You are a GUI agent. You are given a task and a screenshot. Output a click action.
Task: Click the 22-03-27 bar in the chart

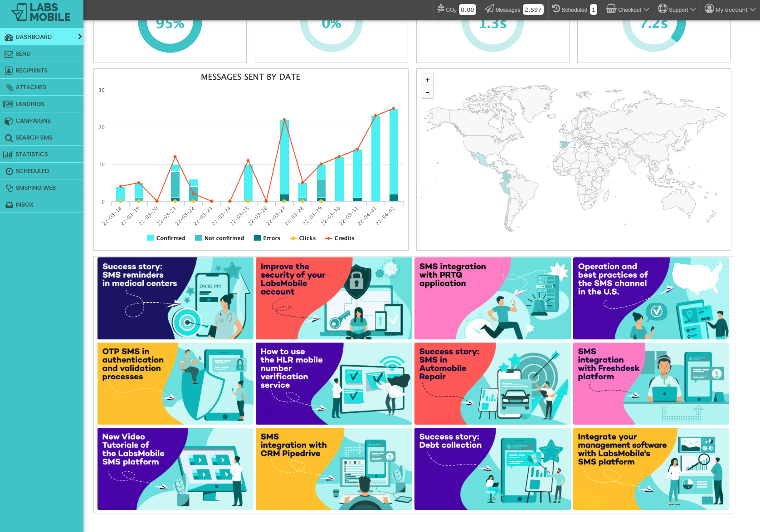click(x=284, y=160)
